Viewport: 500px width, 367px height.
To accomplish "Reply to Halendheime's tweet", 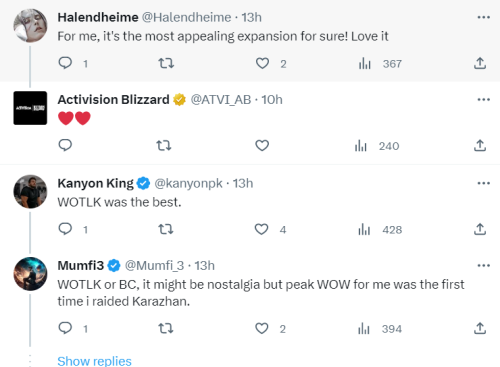I will (65, 63).
